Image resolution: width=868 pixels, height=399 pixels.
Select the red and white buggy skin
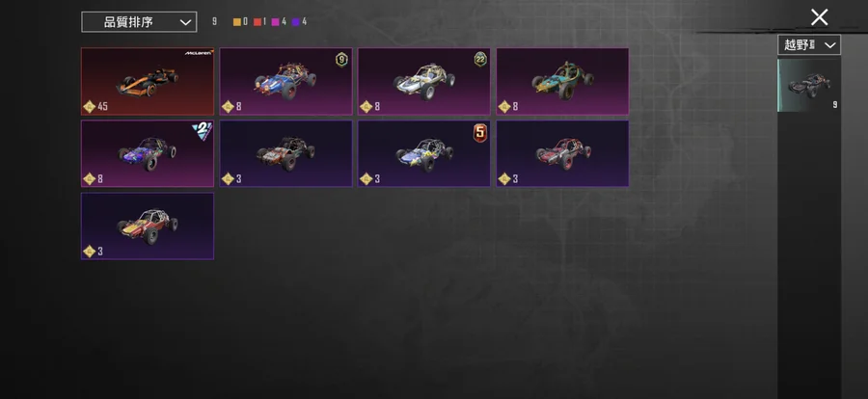pos(562,154)
